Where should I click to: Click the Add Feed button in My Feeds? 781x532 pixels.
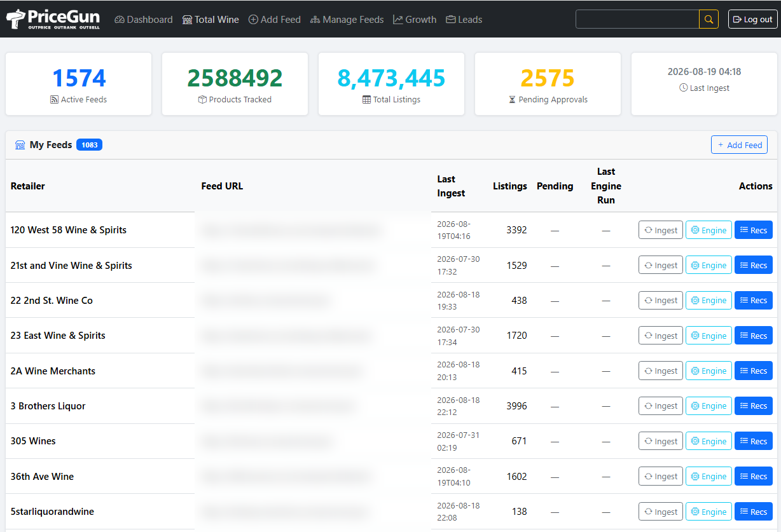coord(739,145)
